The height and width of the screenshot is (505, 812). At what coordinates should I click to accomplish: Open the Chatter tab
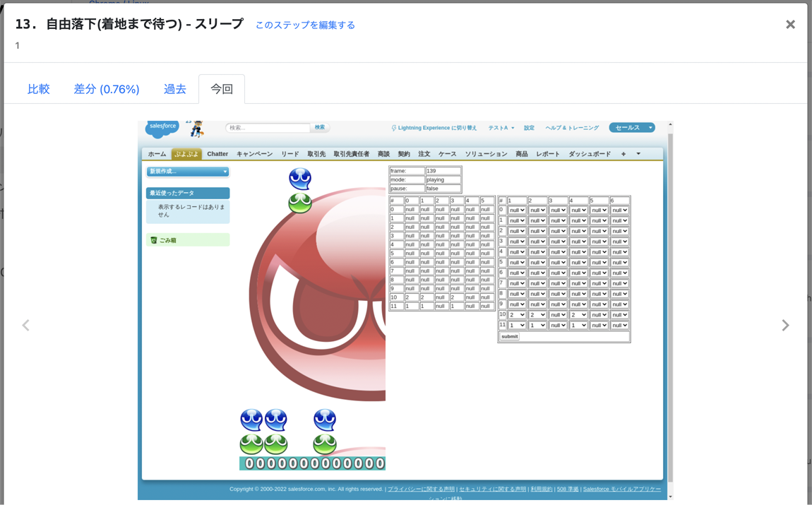pos(217,154)
